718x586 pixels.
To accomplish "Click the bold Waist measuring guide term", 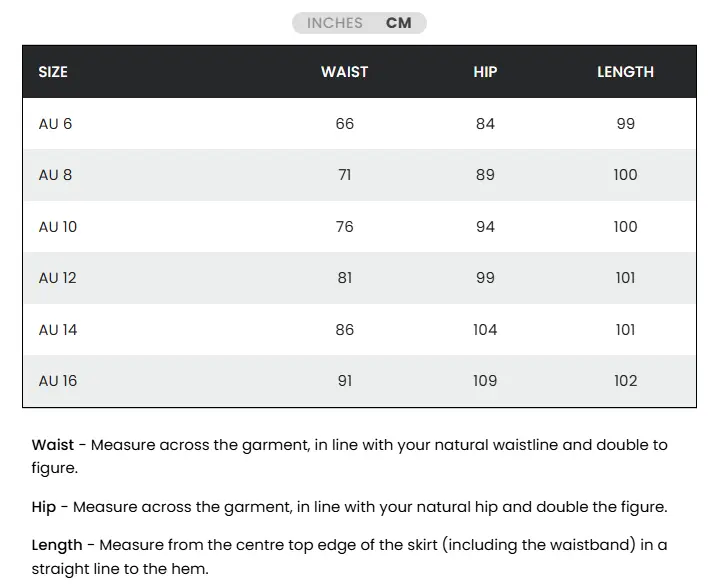I will click(x=53, y=445).
